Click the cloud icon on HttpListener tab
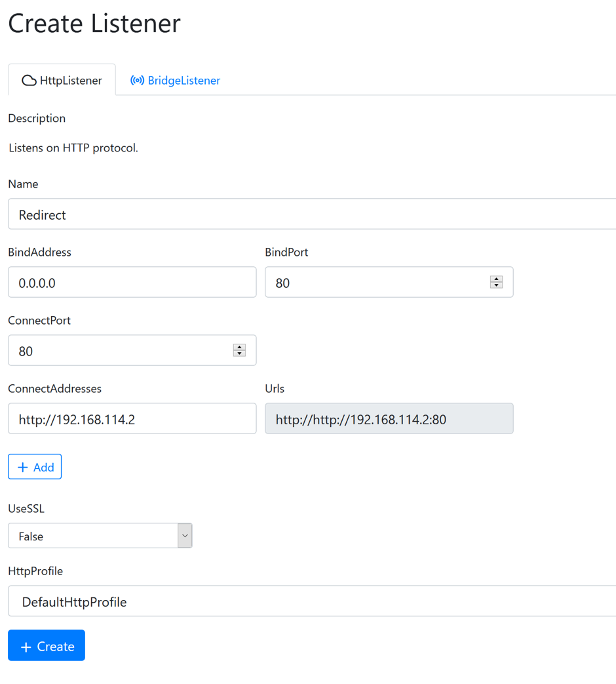The height and width of the screenshot is (684, 616). 29,81
